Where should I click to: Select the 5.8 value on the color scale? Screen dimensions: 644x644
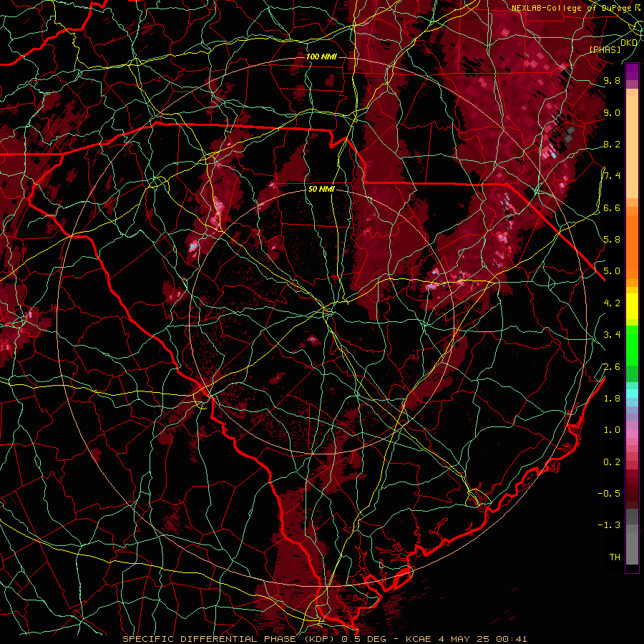(612, 239)
